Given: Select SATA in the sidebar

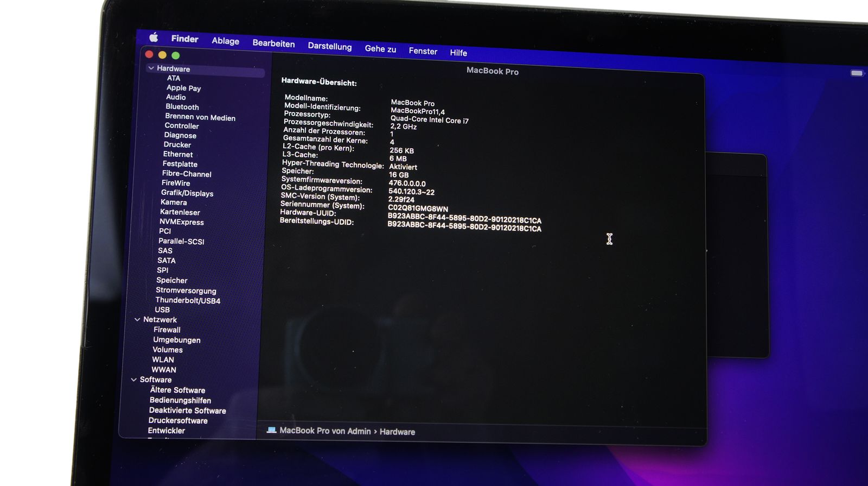Looking at the screenshot, I should click(166, 261).
